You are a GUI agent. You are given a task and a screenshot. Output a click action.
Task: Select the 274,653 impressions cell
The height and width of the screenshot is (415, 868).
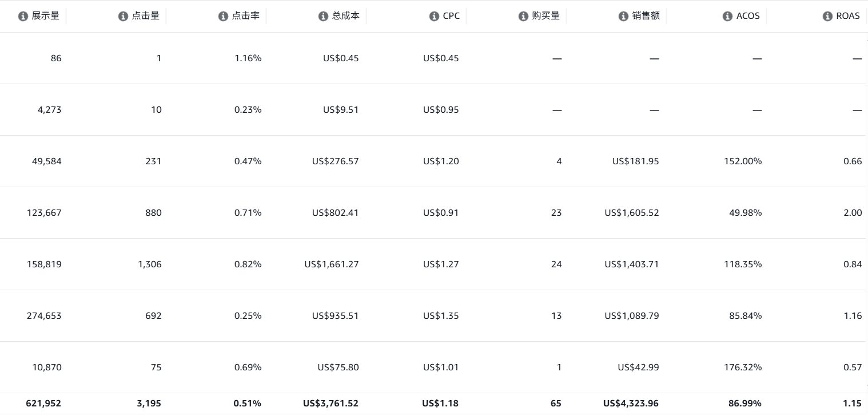(x=44, y=316)
